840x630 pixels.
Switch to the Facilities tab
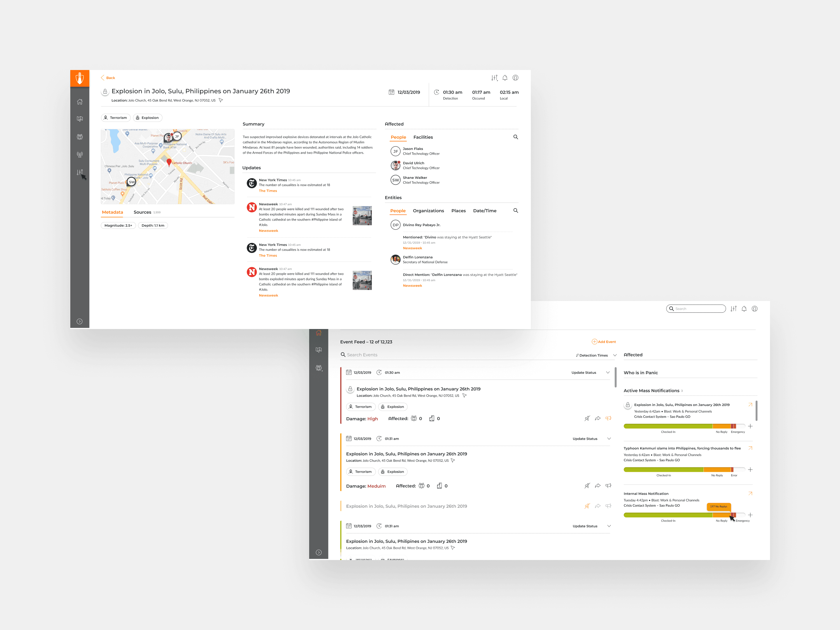coord(423,137)
